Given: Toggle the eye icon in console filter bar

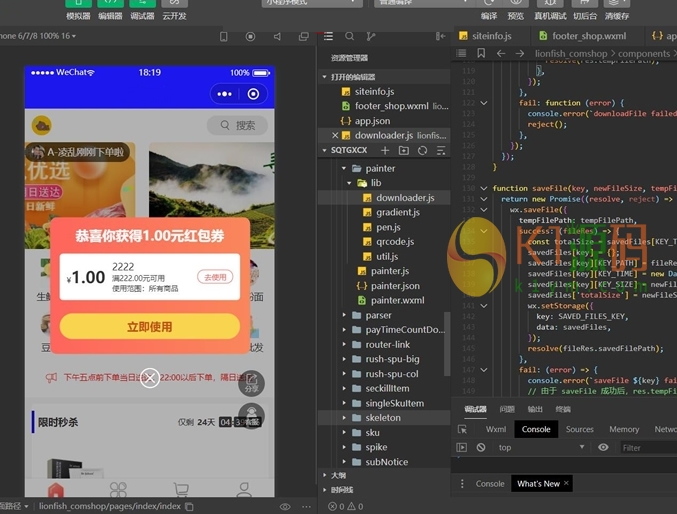Looking at the screenshot, I should (x=603, y=448).
